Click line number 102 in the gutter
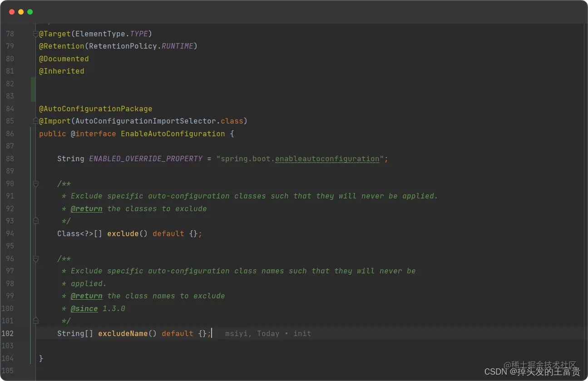This screenshot has height=381, width=588. 8,334
